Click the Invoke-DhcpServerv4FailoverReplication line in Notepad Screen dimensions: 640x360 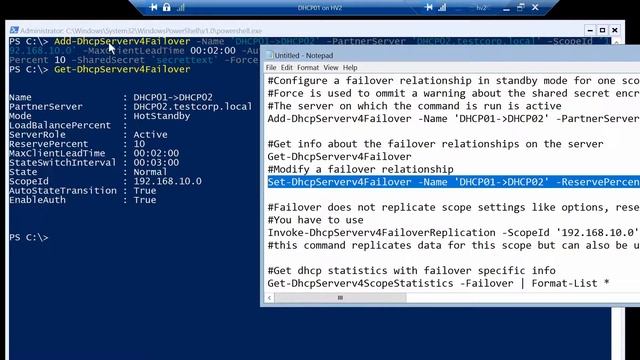pos(453,233)
